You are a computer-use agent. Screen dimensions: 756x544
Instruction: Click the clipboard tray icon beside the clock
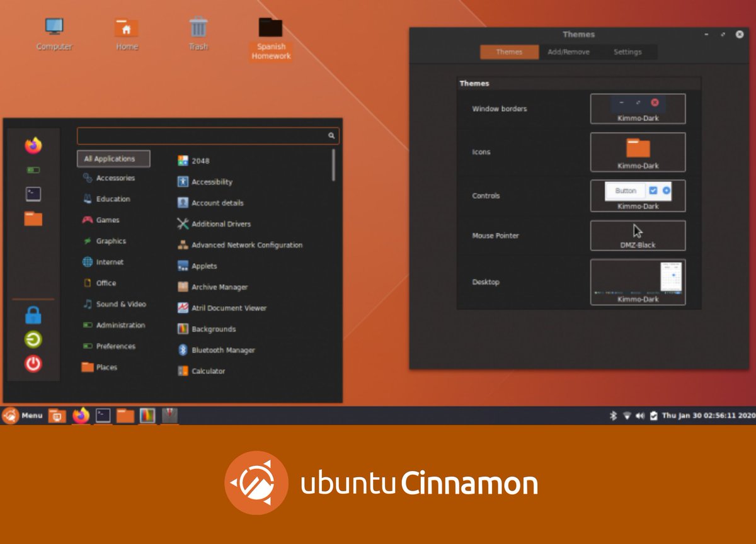click(654, 416)
